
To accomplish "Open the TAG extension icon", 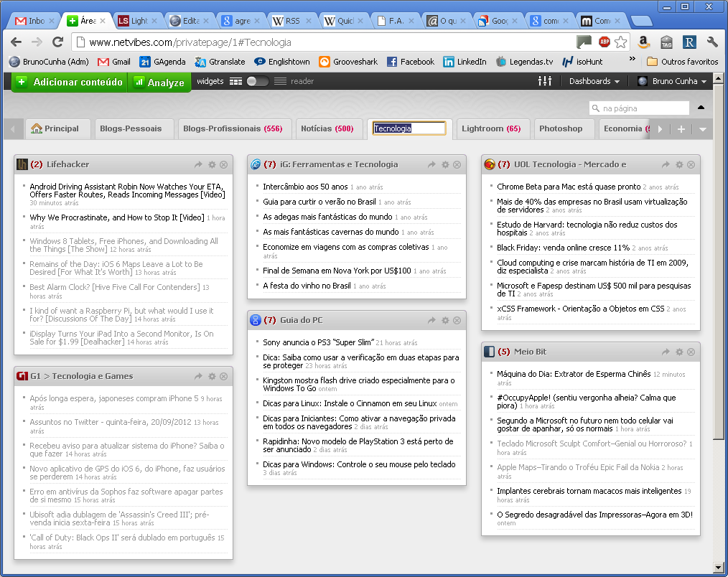I will click(667, 42).
